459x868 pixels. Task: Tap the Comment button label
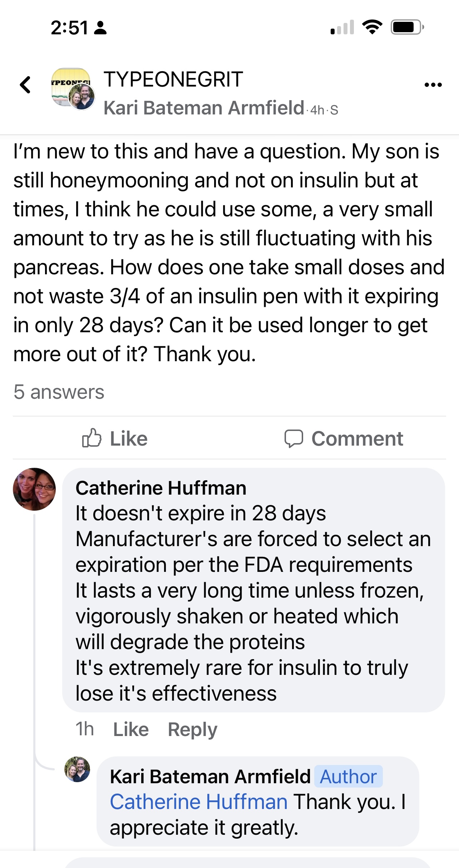[x=357, y=438]
